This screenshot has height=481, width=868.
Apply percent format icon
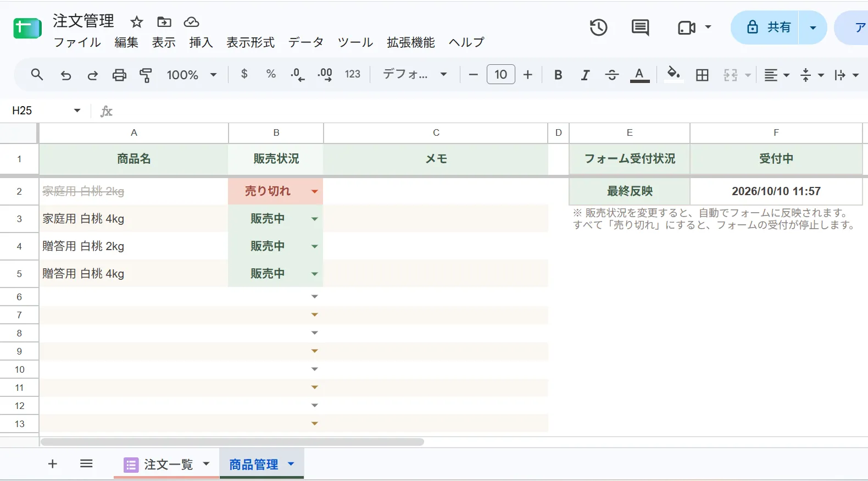[271, 74]
